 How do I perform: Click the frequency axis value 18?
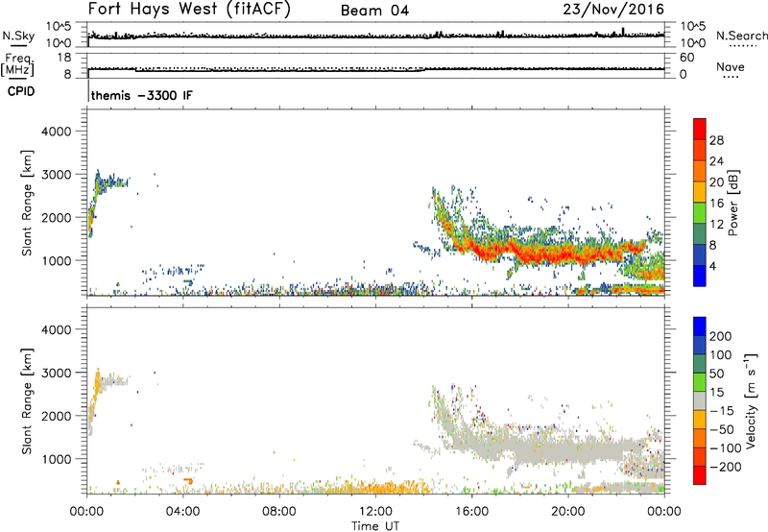(64, 58)
